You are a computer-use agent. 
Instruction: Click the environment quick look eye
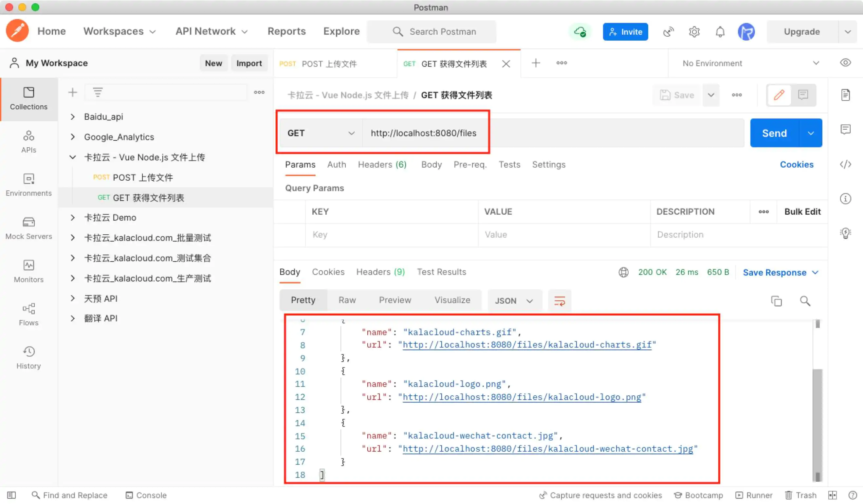[x=845, y=63]
